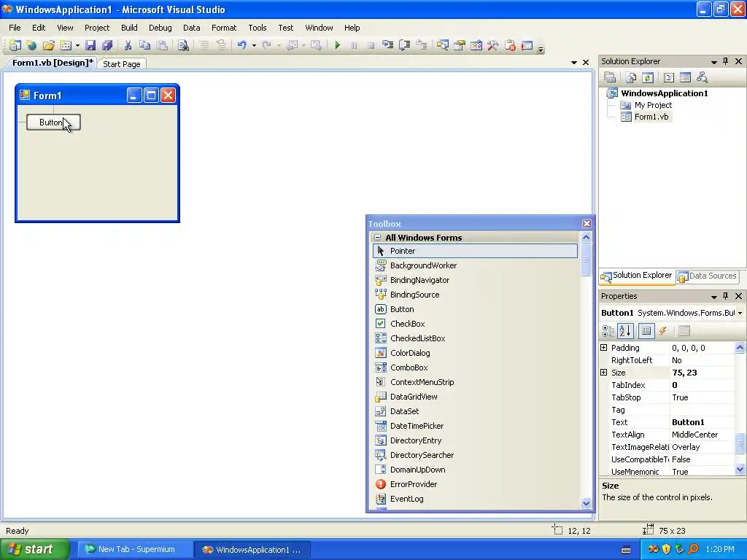The image size is (747, 560).
Task: Collapse the All Windows Forms group
Action: (x=377, y=237)
